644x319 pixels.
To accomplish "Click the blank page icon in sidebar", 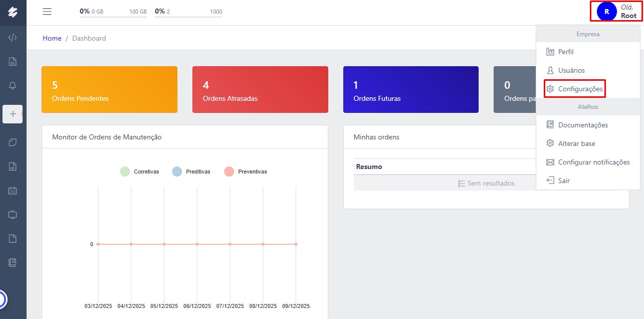I will 13,239.
